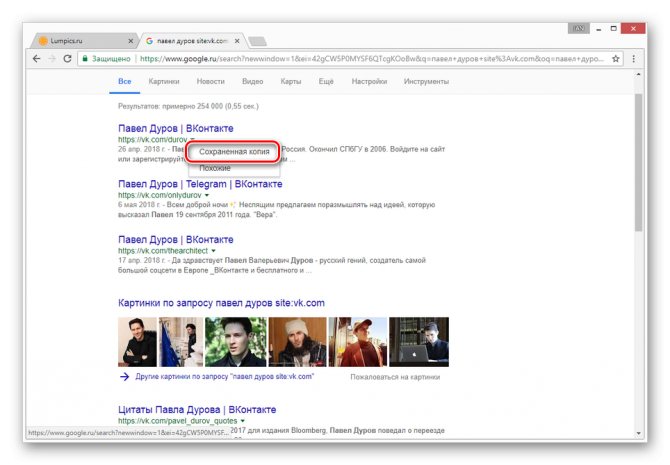Click the scrollbar up arrow
Image resolution: width=670 pixels, height=465 pixels.
tap(638, 74)
